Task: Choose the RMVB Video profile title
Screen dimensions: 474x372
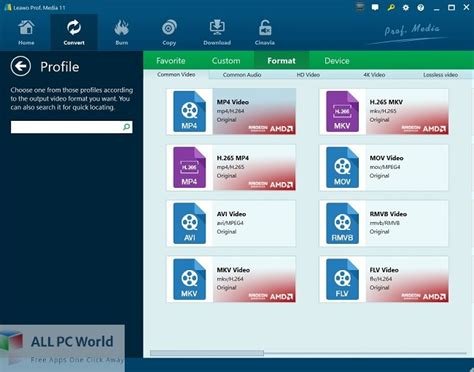Action: click(388, 214)
